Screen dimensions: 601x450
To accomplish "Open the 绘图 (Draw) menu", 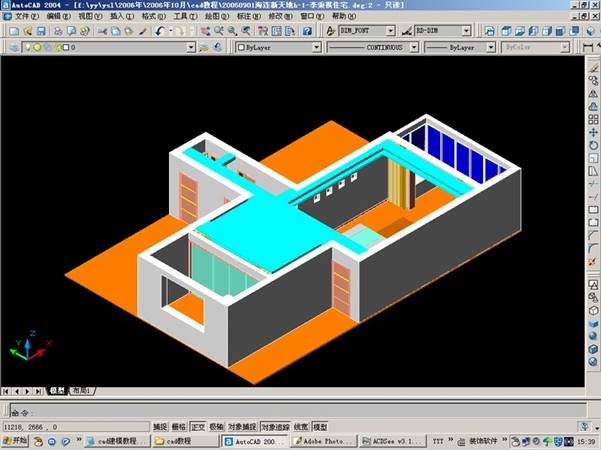I will tap(212, 17).
